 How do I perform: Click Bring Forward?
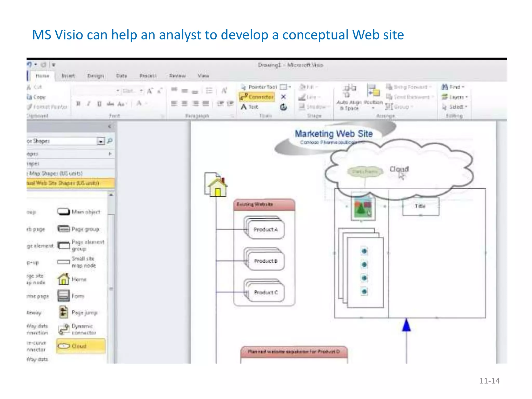(x=408, y=87)
